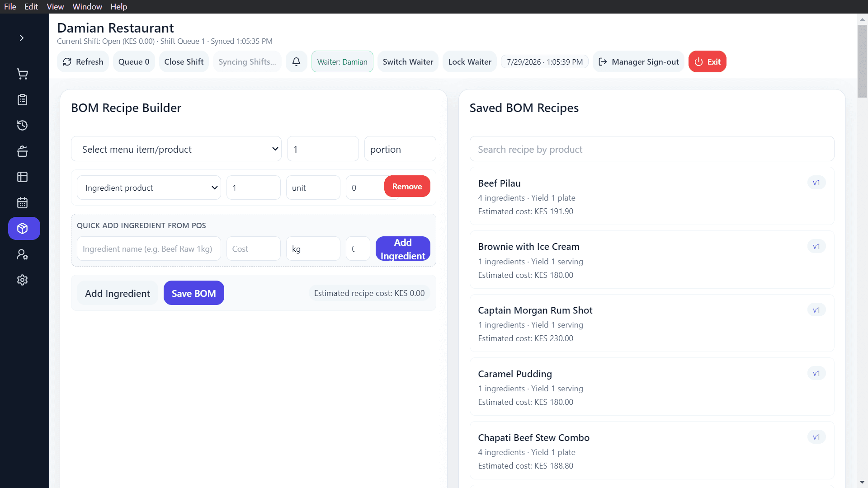Viewport: 868px width, 488px height.
Task: Click the Save BOM button
Action: tap(194, 293)
